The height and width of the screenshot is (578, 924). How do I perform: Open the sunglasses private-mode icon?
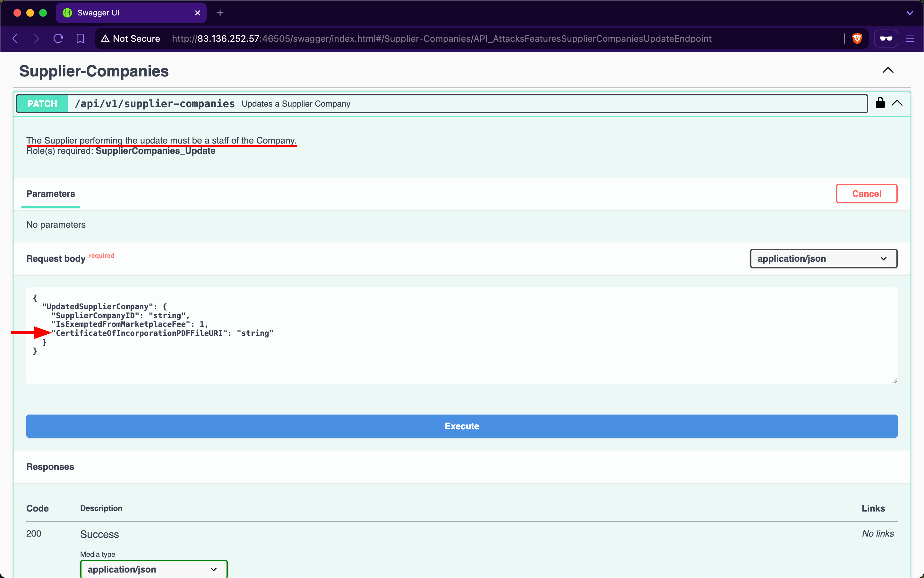(x=886, y=39)
